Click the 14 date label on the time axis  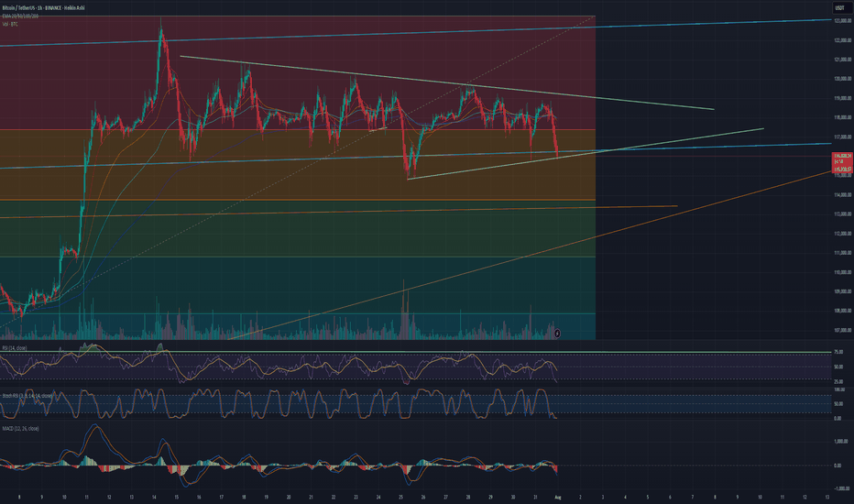click(154, 497)
